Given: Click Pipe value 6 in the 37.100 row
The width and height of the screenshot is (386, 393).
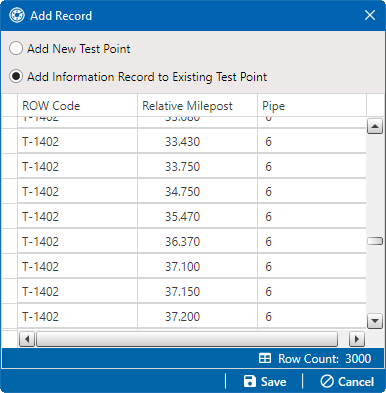Looking at the screenshot, I should click(x=268, y=267).
